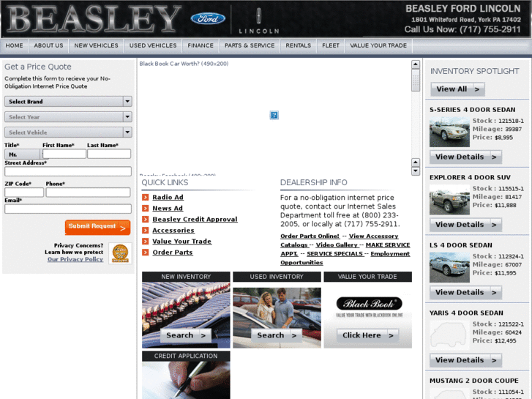Click the Black Book Click Here button
This screenshot has width=532, height=399.
point(368,335)
